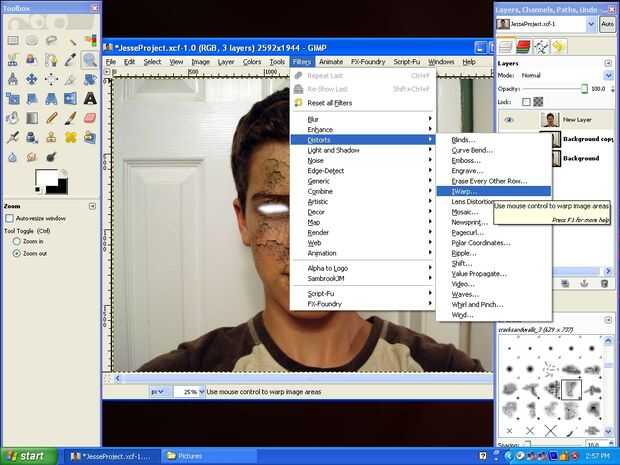Choose the Zoom out radio option
Viewport: 620px width, 465px height.
pyautogui.click(x=16, y=253)
